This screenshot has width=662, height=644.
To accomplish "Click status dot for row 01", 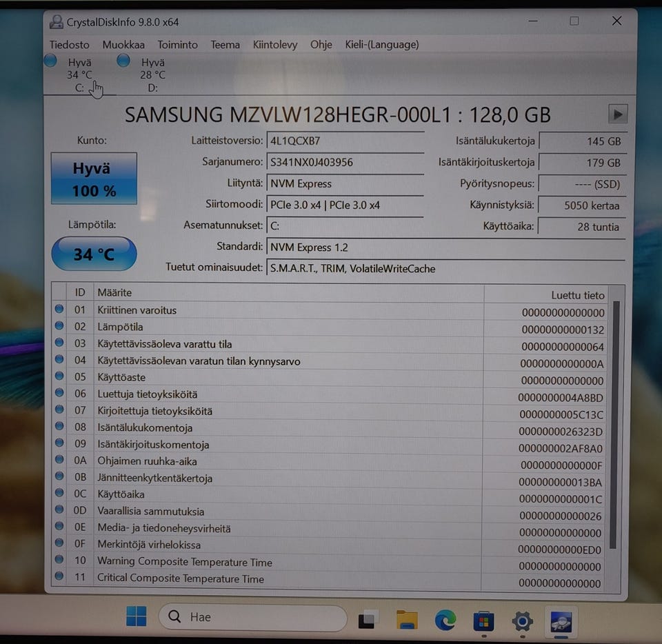I will click(x=59, y=308).
